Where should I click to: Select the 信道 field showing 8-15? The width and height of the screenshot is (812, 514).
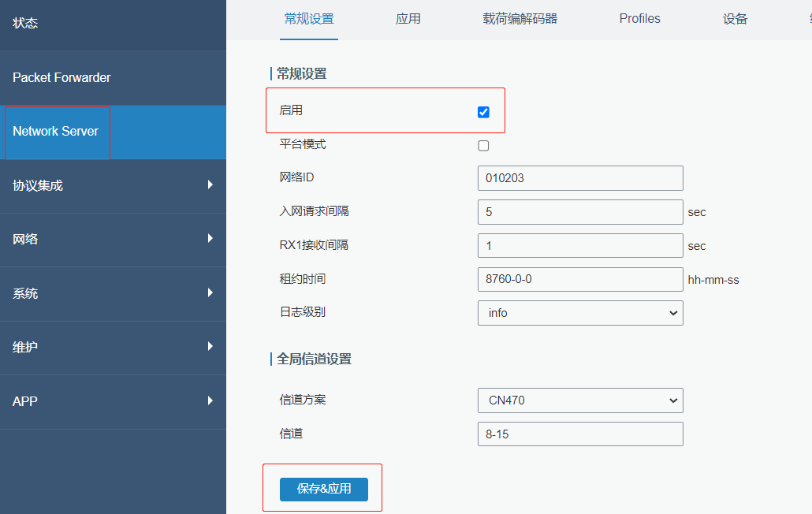point(580,434)
